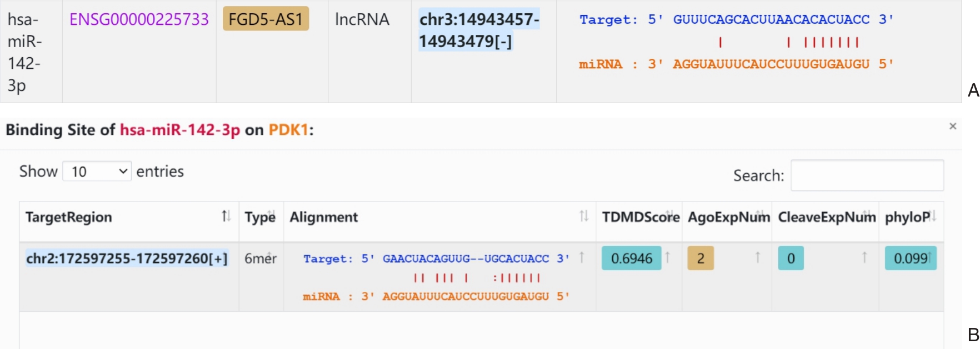Sort entries by AgoExpNum
The width and height of the screenshot is (980, 349).
click(x=760, y=216)
